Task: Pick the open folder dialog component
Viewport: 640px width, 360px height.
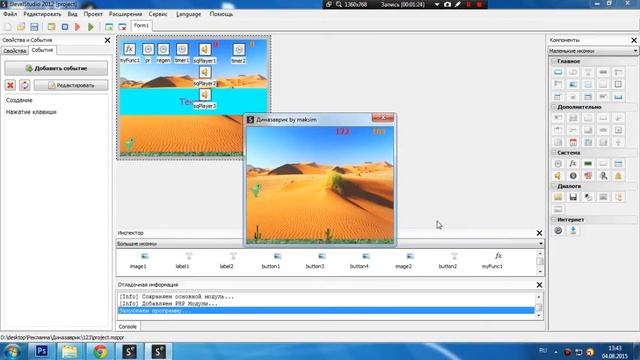Action: (558, 197)
